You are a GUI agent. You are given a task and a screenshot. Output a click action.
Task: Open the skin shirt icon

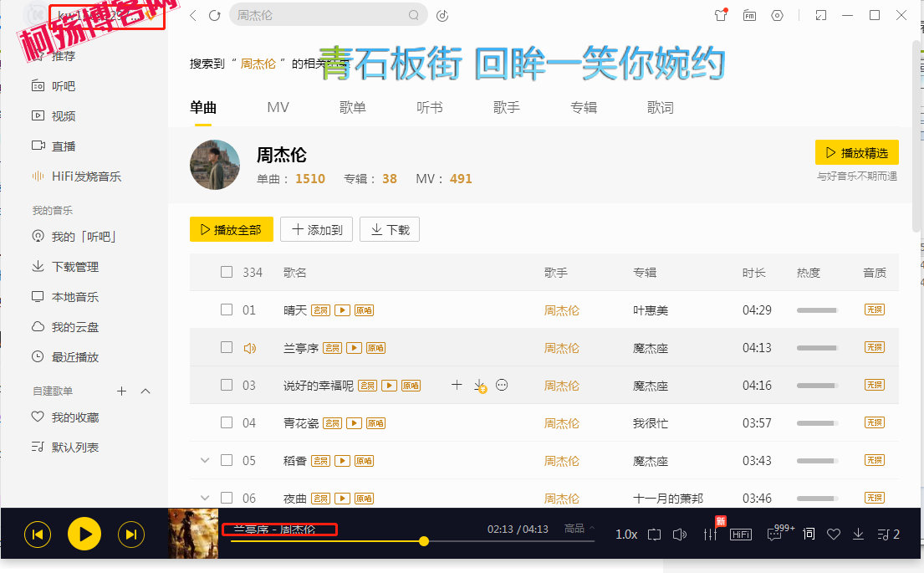[x=721, y=15]
